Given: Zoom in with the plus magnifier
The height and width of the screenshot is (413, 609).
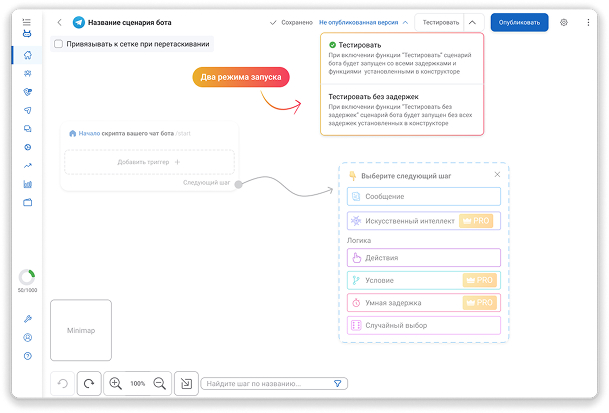Looking at the screenshot, I should [x=116, y=383].
